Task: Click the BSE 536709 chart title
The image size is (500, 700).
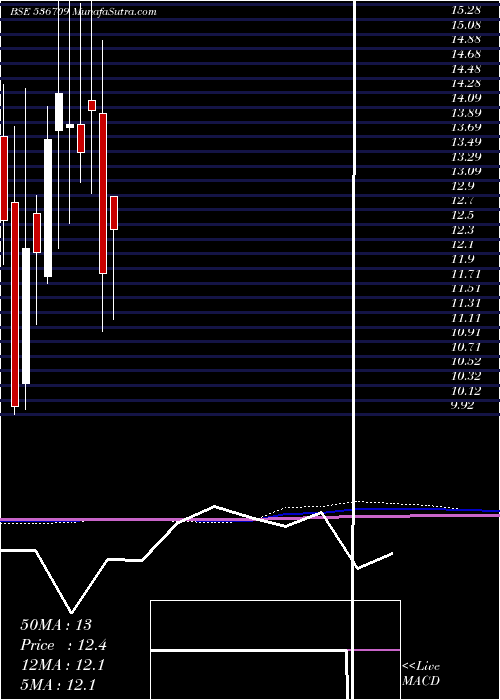Action: [83, 12]
